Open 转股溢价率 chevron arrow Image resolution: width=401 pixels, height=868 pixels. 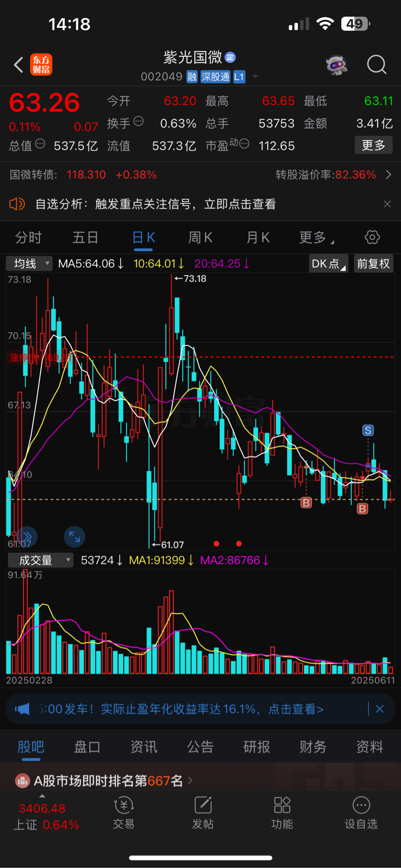pos(388,174)
